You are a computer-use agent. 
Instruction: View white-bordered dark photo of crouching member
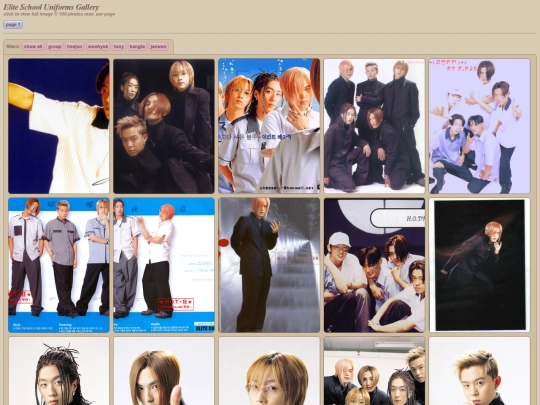[479, 265]
